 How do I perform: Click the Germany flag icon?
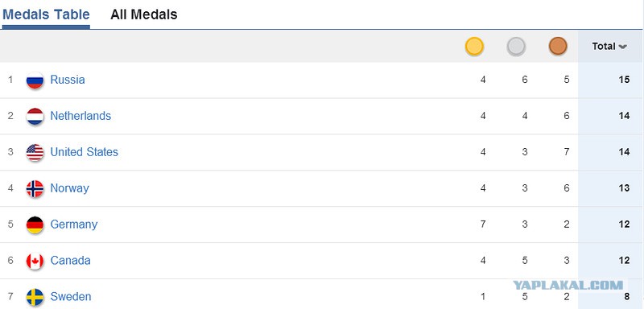(35, 225)
